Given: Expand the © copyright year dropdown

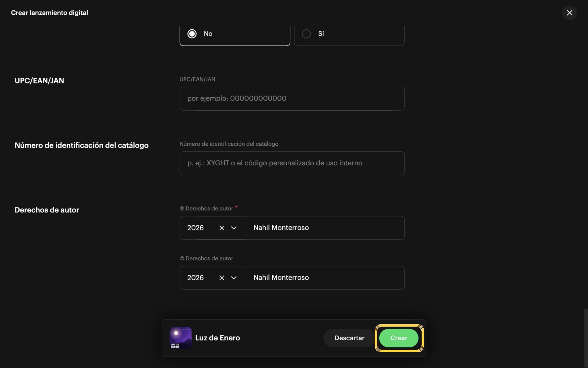Looking at the screenshot, I should 234,278.
